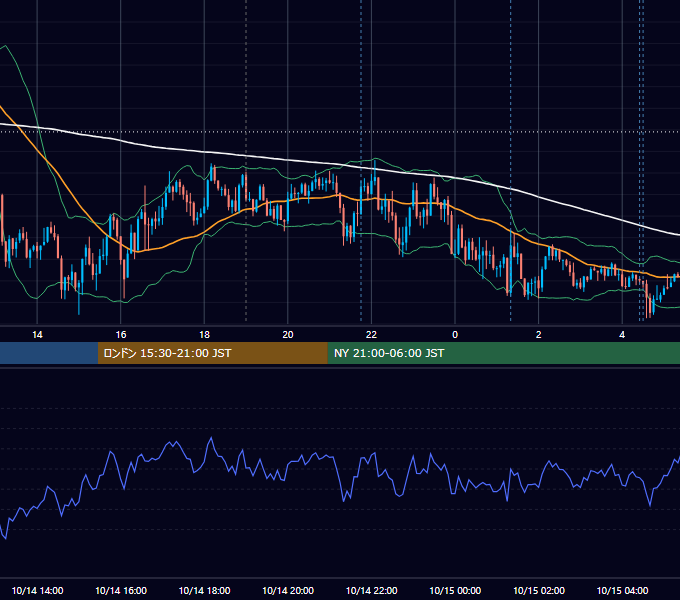
Task: Click the 10/14 14:00 date label
Action: (x=37, y=590)
